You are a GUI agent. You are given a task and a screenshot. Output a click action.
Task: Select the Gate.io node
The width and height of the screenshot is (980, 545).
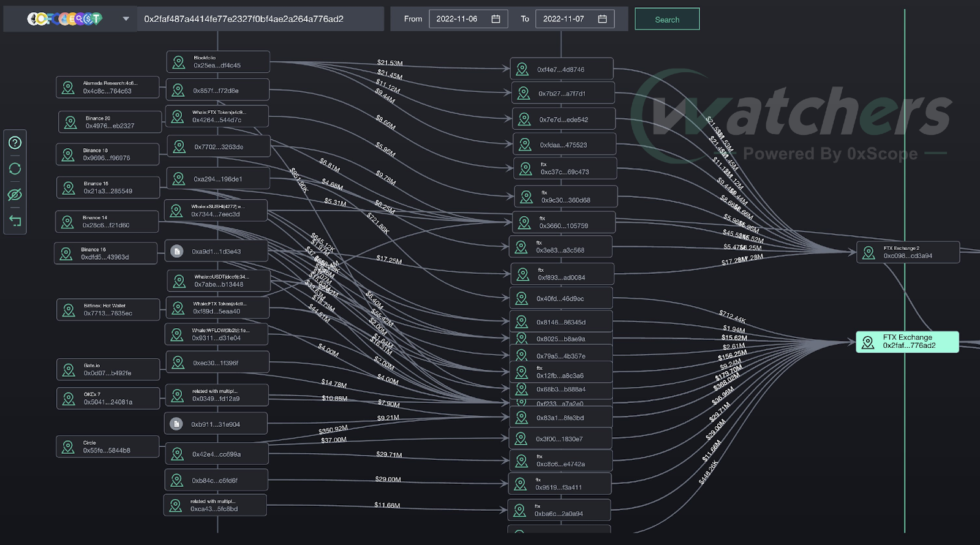point(108,369)
